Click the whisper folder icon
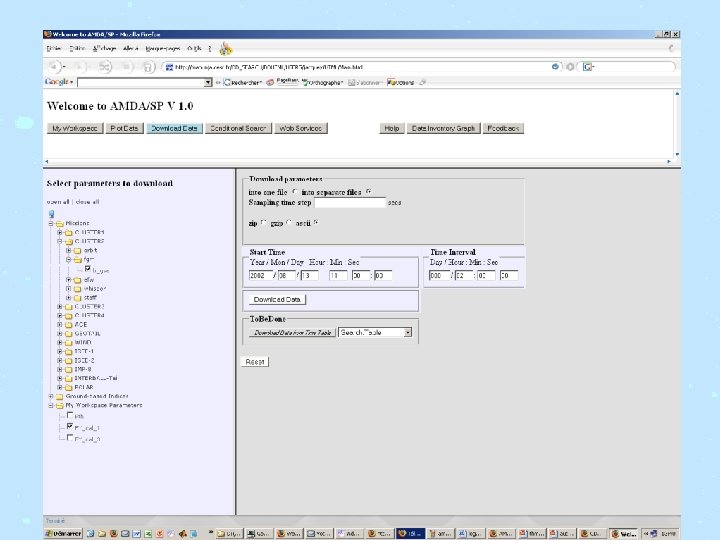The width and height of the screenshot is (720, 540). [78, 289]
